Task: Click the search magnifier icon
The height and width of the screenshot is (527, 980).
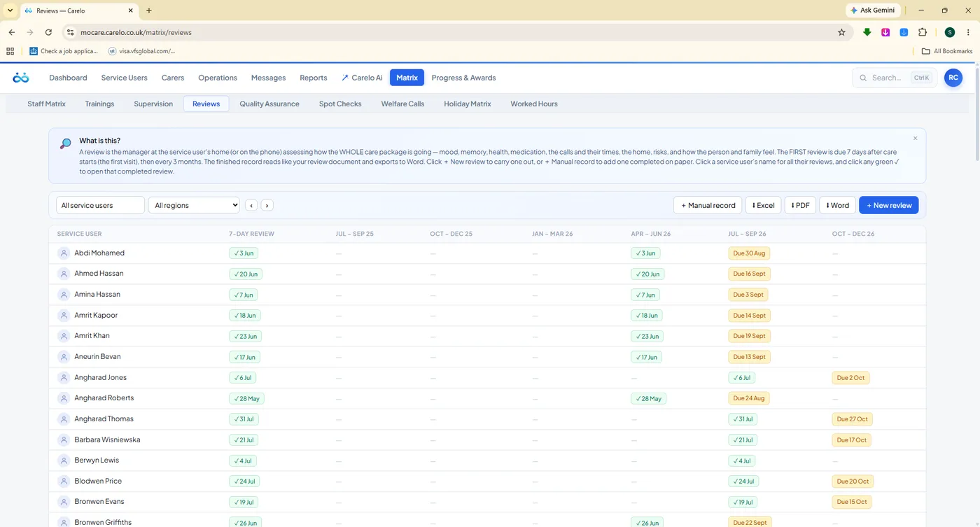Action: point(863,78)
